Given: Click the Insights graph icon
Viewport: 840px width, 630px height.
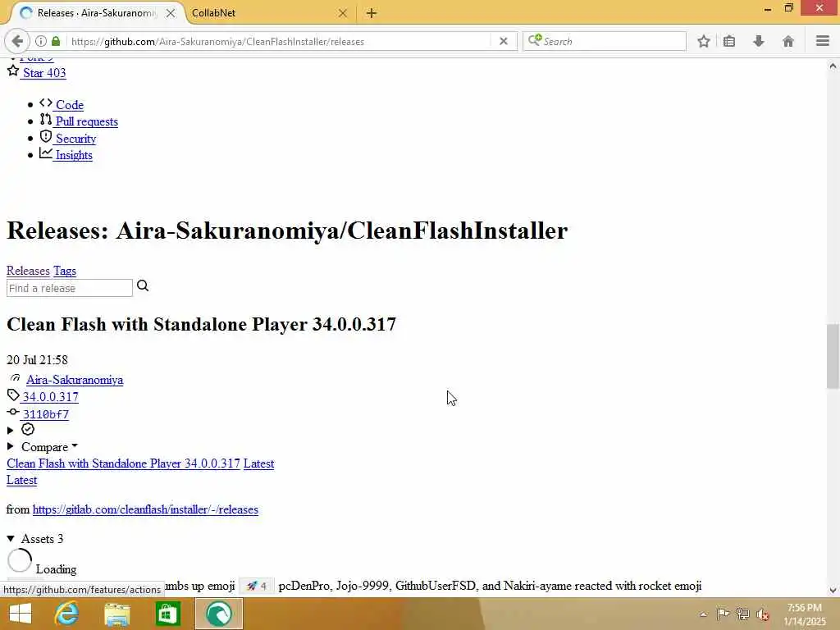Looking at the screenshot, I should (46, 153).
